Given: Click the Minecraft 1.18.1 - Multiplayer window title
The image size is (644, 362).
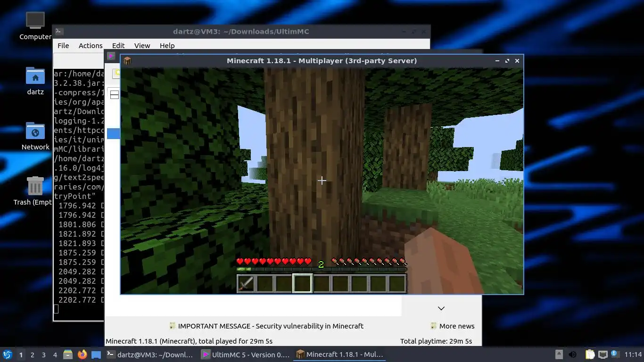Looking at the screenshot, I should tap(322, 61).
